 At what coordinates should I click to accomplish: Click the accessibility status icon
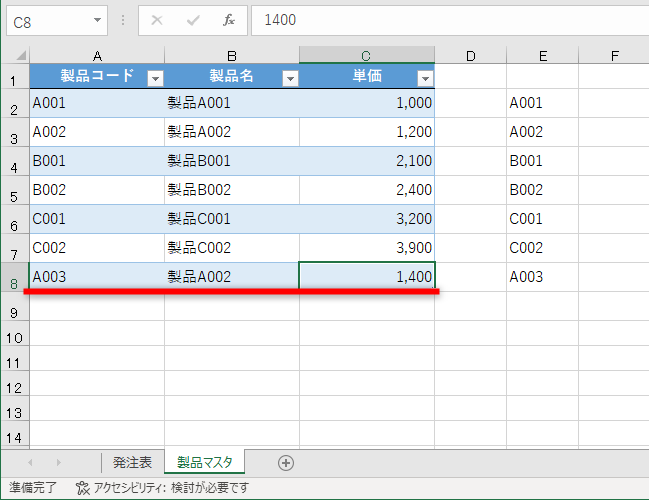(82, 488)
